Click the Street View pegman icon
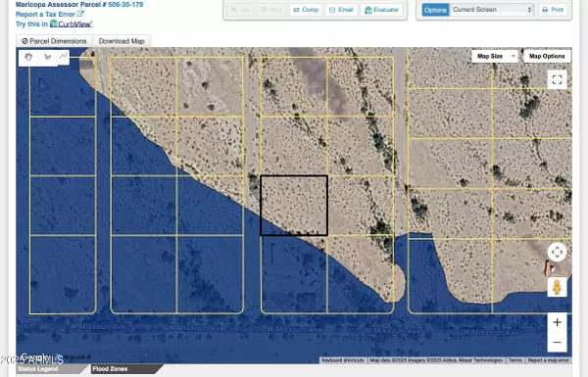This screenshot has height=377, width=588. pos(557,288)
